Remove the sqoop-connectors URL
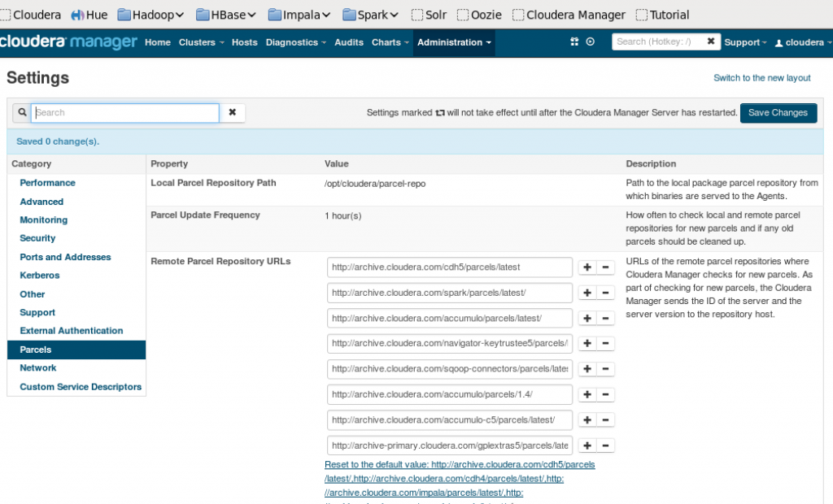Screen dimensions: 833x504 [x=605, y=369]
